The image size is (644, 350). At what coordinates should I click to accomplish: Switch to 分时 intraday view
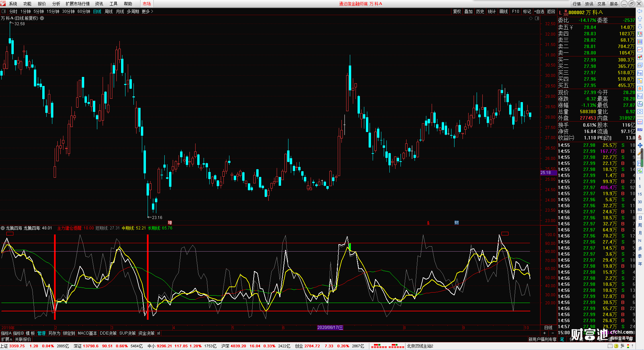tap(13, 11)
